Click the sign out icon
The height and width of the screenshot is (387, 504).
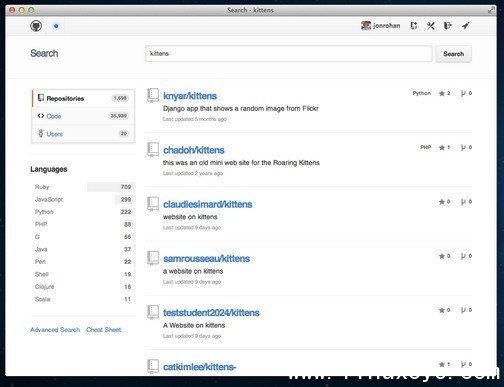(448, 26)
